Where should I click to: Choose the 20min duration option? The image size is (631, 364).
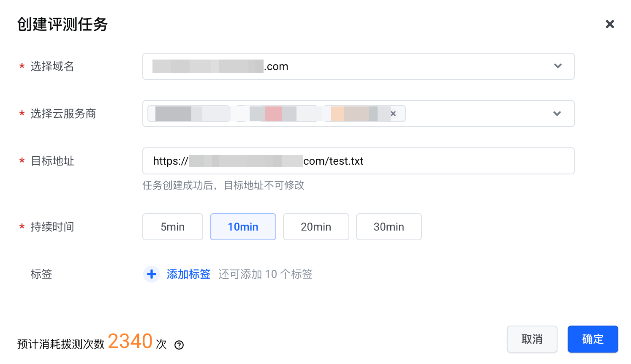click(x=316, y=227)
